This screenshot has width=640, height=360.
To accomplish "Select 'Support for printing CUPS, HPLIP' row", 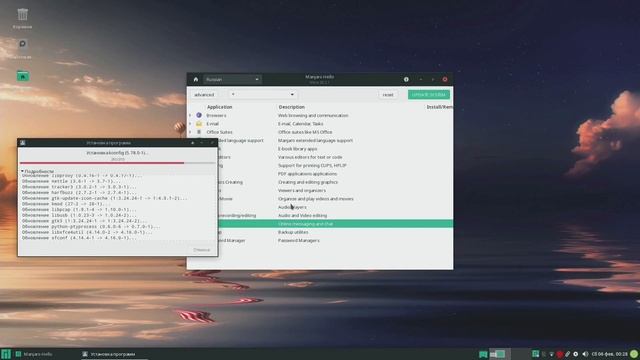I will click(x=312, y=166).
